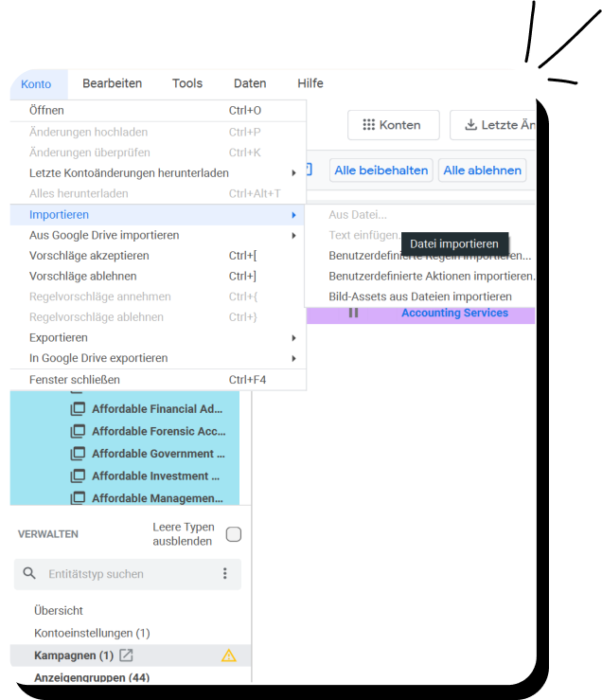Click the Konten button
The image size is (602, 700).
tap(393, 125)
